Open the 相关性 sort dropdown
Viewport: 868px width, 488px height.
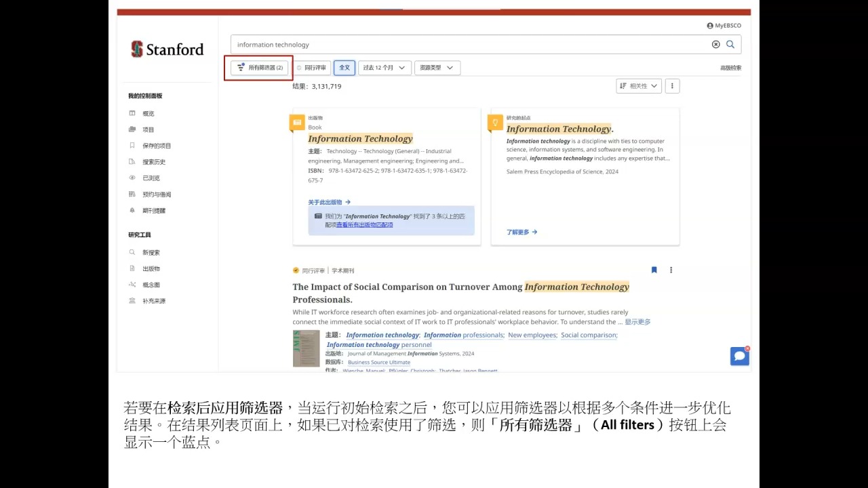click(639, 86)
